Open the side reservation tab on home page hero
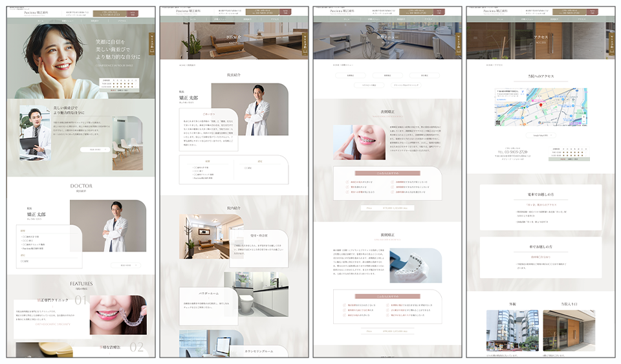This screenshot has height=364, width=621. coord(151,43)
